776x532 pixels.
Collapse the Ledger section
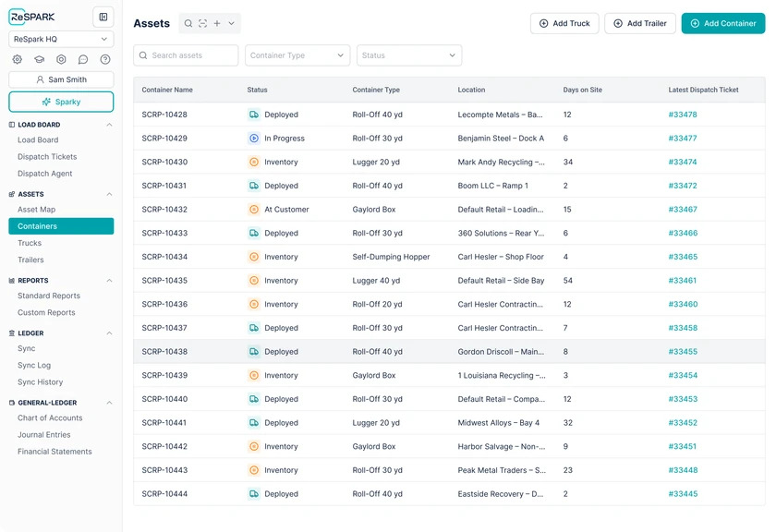tap(109, 333)
